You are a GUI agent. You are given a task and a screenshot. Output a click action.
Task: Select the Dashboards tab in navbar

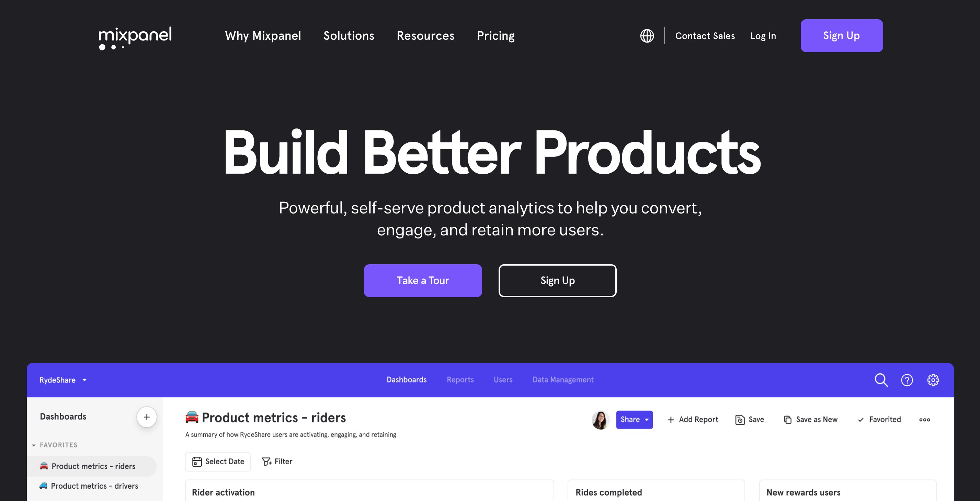point(407,380)
